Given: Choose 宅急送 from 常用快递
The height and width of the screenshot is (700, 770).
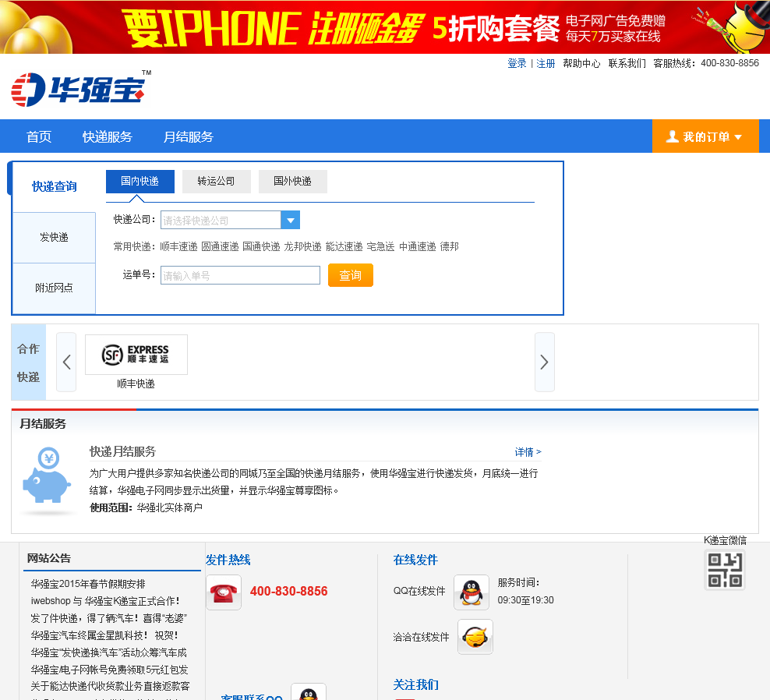Looking at the screenshot, I should pos(380,246).
